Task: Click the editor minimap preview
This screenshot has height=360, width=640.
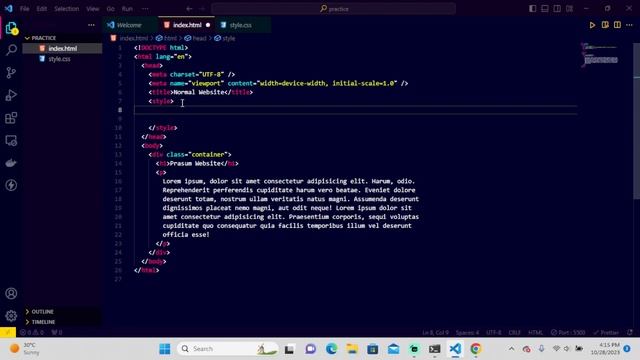Action: pyautogui.click(x=600, y=55)
